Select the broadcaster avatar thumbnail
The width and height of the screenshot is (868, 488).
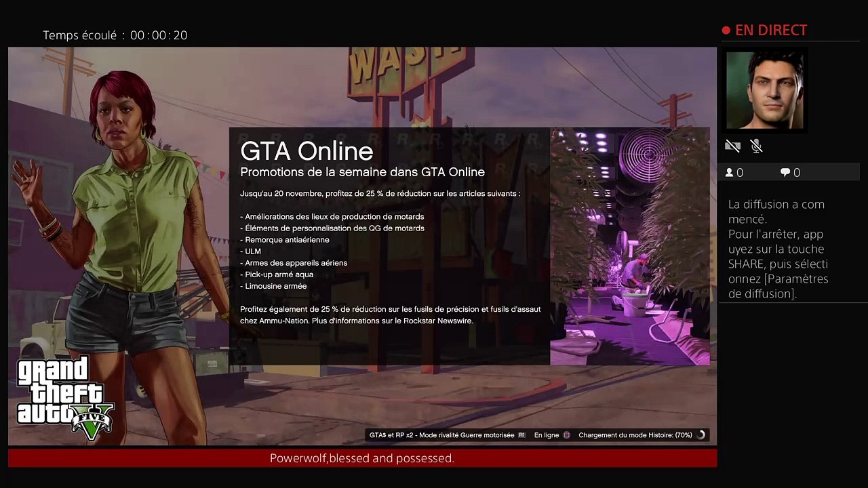coord(765,90)
